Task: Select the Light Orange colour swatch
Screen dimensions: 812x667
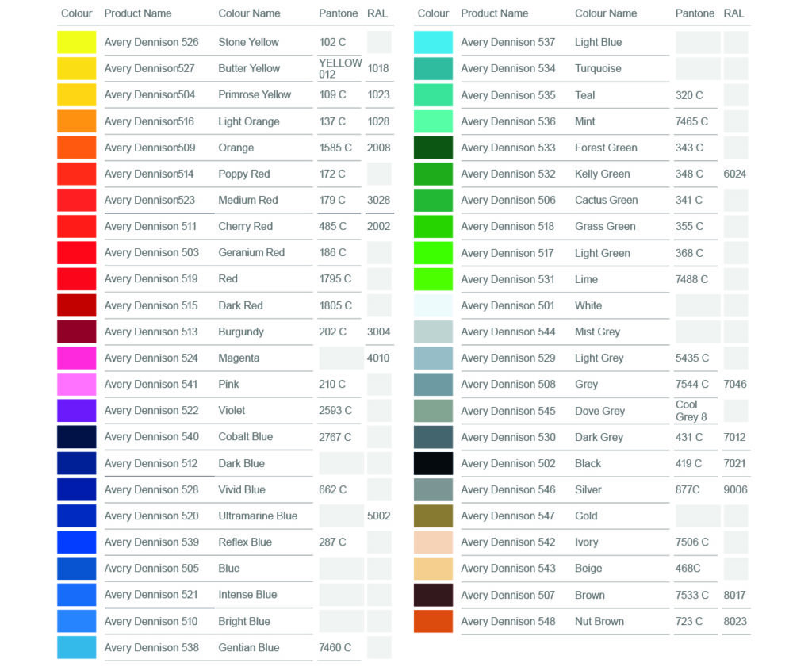Action: pyautogui.click(x=76, y=121)
